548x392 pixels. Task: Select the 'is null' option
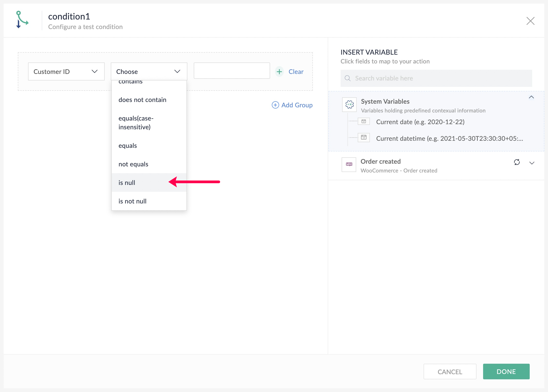[127, 183]
